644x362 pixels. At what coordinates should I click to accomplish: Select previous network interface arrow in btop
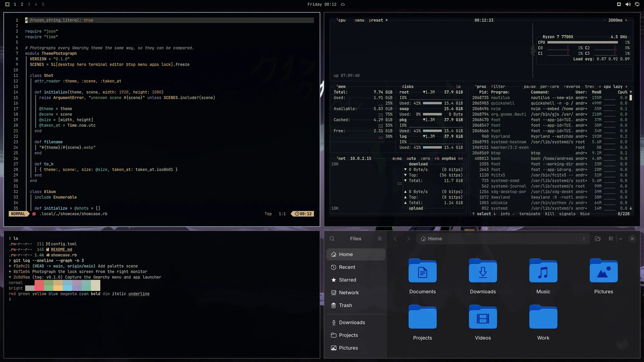pos(437,159)
